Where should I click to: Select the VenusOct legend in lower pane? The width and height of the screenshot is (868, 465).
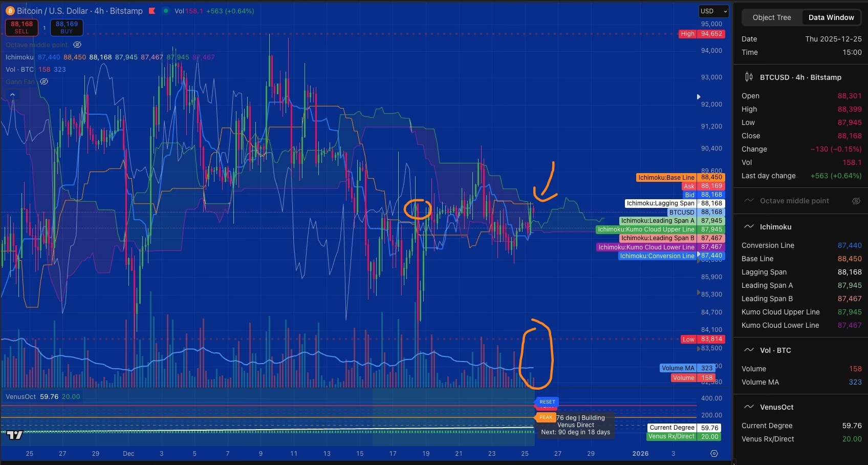[x=20, y=397]
